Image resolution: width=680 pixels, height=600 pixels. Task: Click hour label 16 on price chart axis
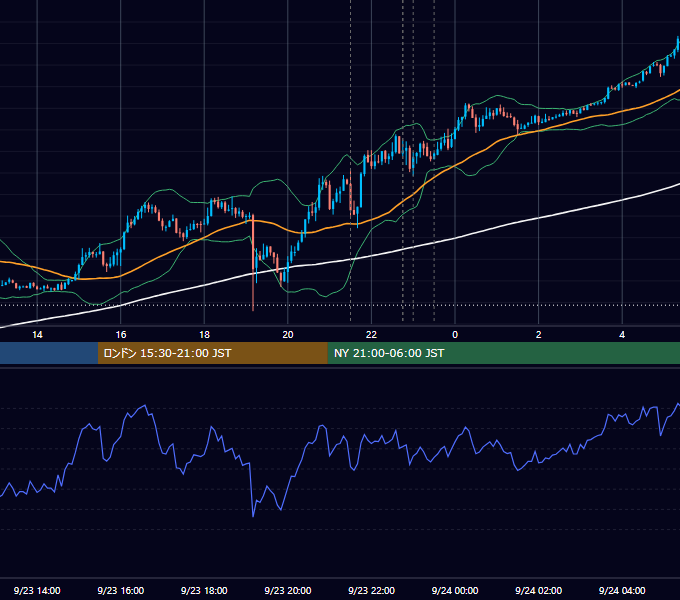121,335
